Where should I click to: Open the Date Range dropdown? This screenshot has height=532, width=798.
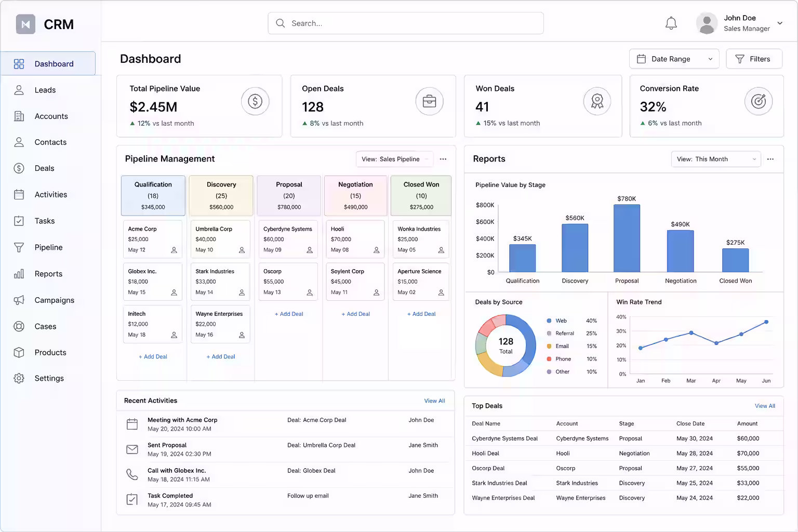point(674,59)
